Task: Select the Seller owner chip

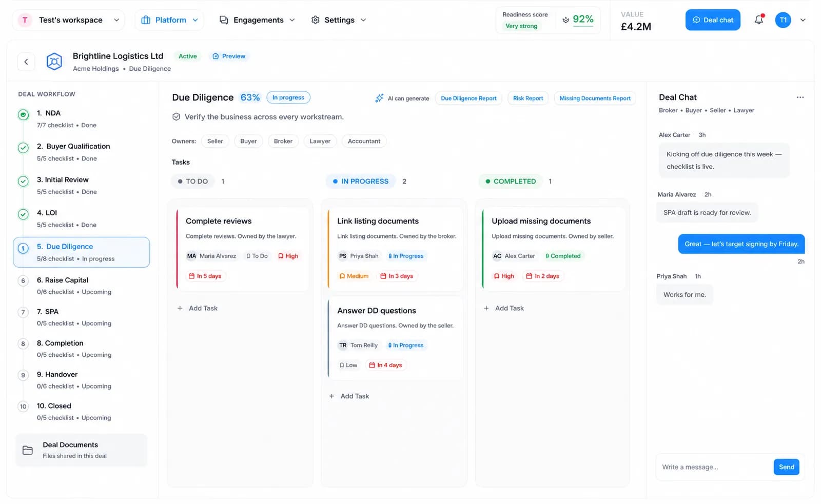Action: pos(215,141)
